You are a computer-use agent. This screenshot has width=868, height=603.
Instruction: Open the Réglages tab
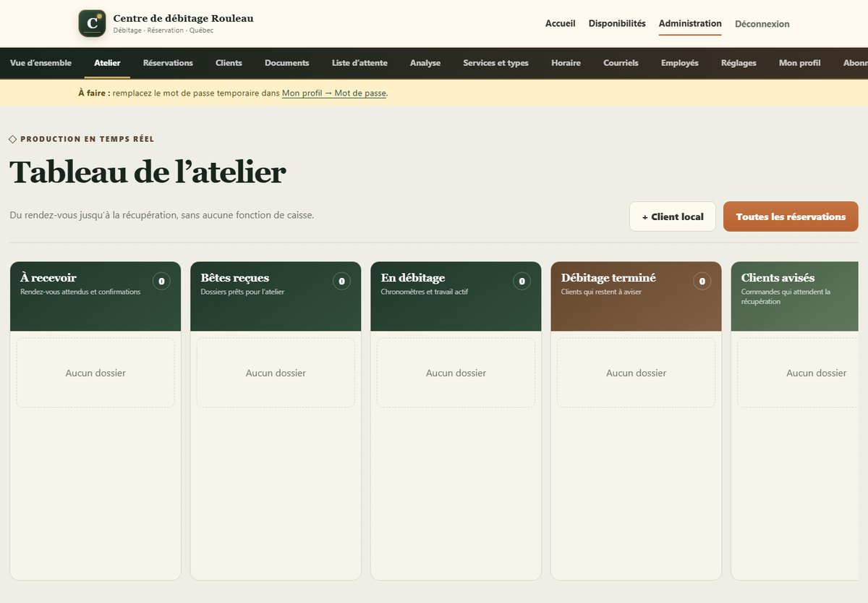739,63
